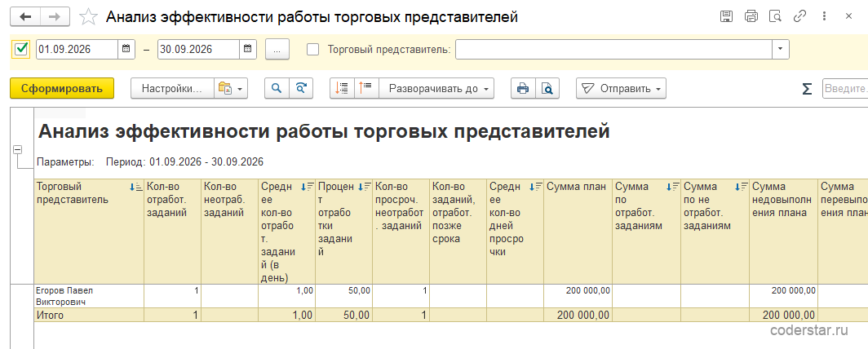The image size is (868, 349).
Task: Select the Кол-во отработ. заданий header
Action: click(173, 232)
